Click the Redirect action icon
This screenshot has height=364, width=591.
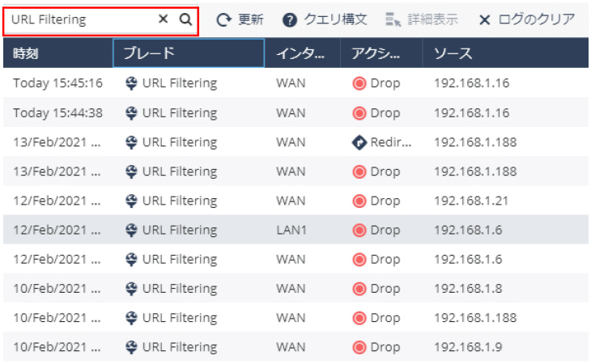coord(359,142)
